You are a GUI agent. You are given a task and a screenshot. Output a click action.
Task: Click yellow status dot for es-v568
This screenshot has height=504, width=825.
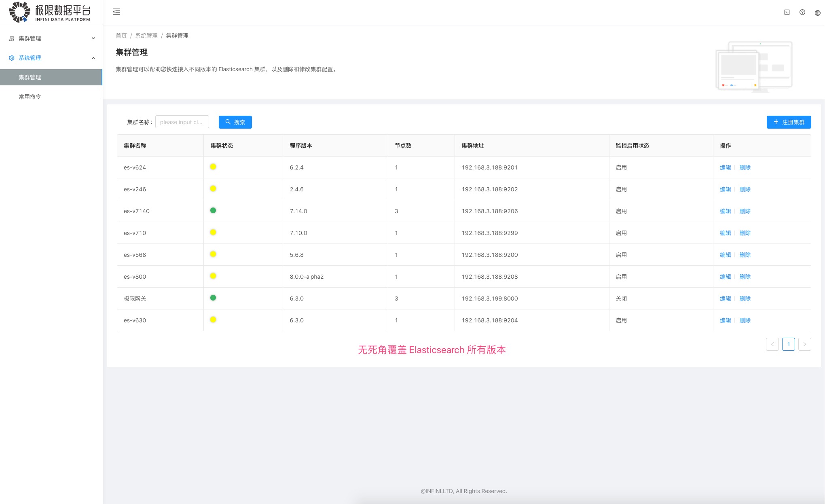pyautogui.click(x=213, y=254)
